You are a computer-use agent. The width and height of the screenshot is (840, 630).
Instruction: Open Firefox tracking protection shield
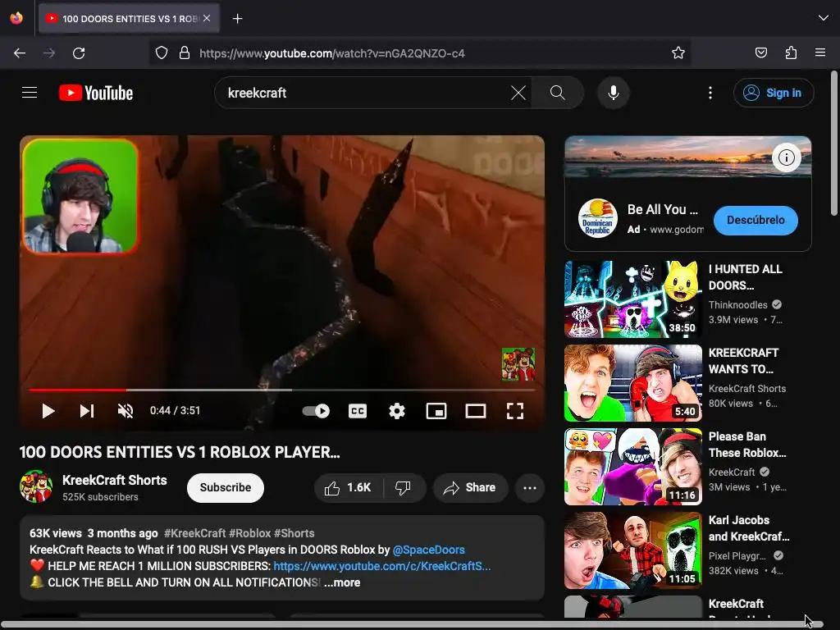click(162, 53)
